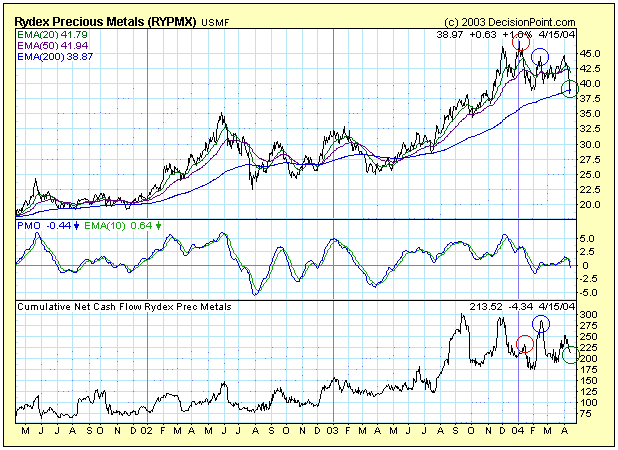Viewport: 618px width, 450px height.
Task: Click the closing price value 38.97
Action: coord(450,35)
